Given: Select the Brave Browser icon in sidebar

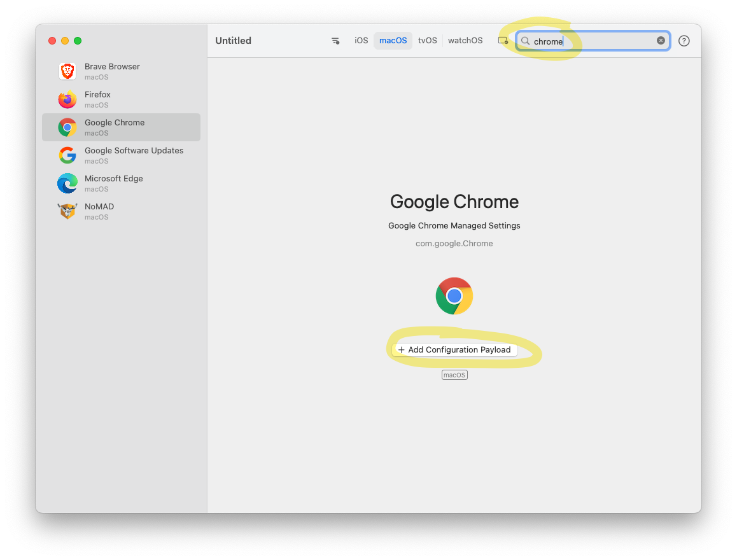Looking at the screenshot, I should click(67, 71).
